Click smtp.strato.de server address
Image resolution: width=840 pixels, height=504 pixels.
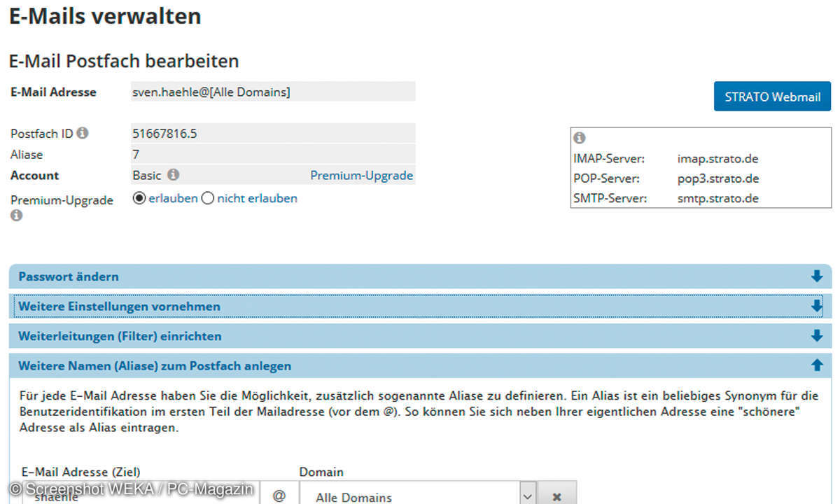click(718, 198)
